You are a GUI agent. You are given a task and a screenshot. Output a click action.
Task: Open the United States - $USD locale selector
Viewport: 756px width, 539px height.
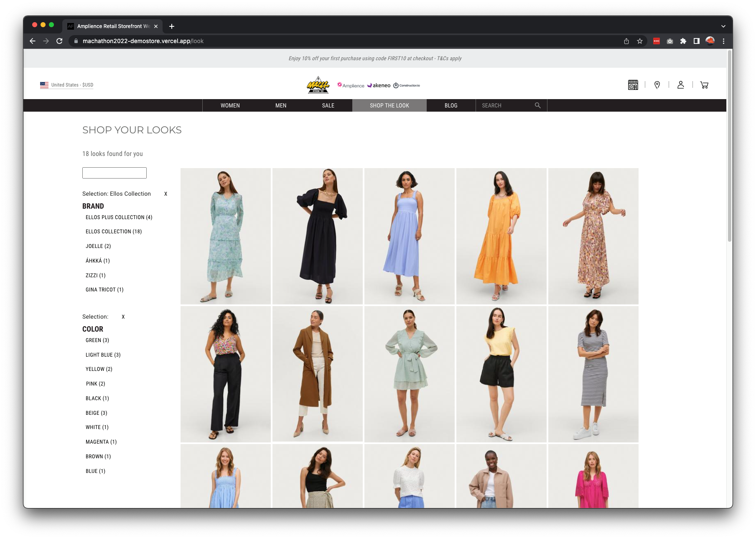pyautogui.click(x=67, y=85)
